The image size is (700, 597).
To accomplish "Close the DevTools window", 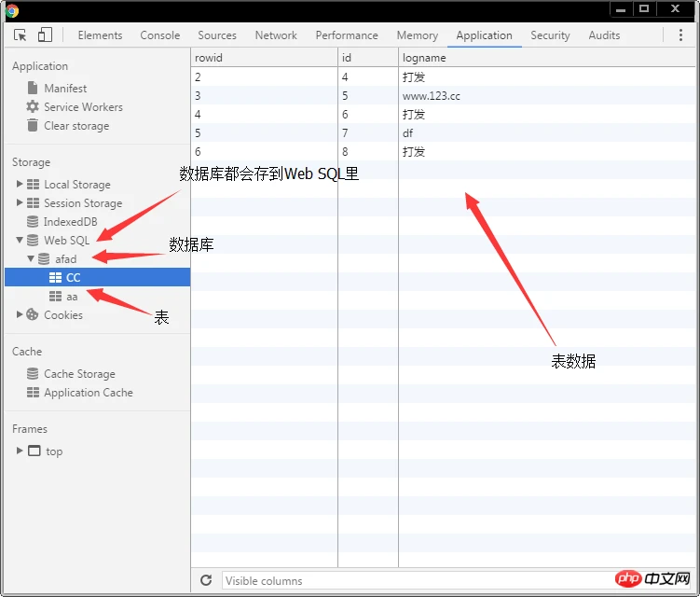I will (x=675, y=8).
